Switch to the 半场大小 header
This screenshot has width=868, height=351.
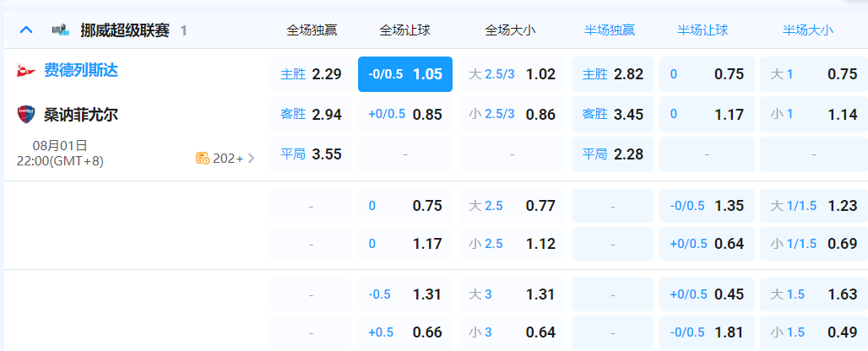[808, 30]
